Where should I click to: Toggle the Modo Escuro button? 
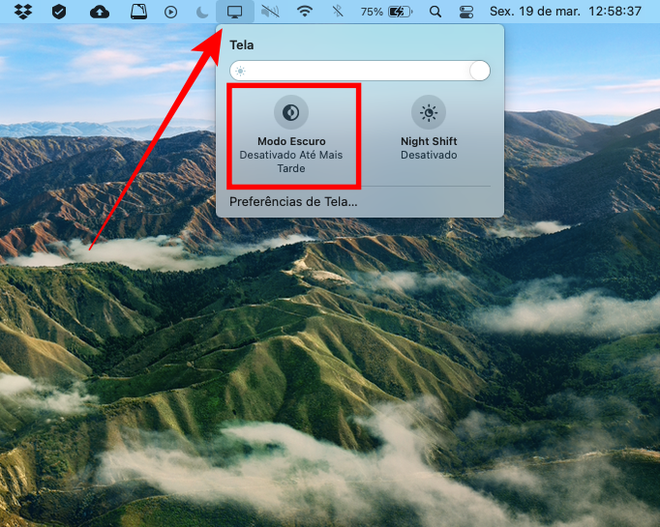click(x=291, y=112)
